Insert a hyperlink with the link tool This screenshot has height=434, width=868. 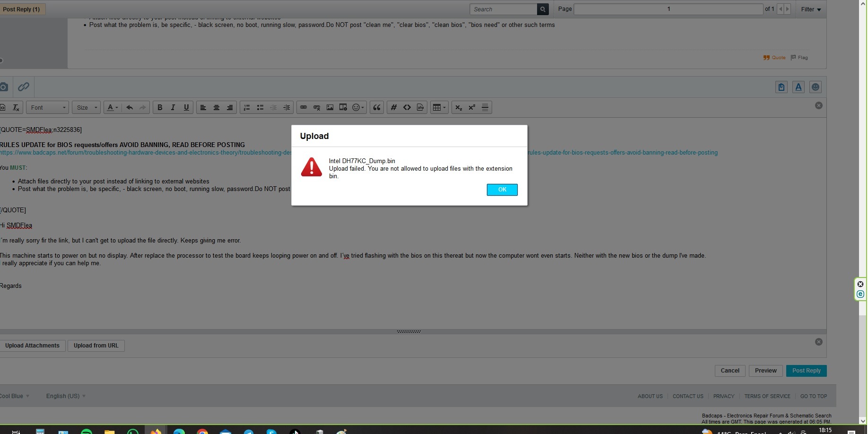tap(304, 108)
